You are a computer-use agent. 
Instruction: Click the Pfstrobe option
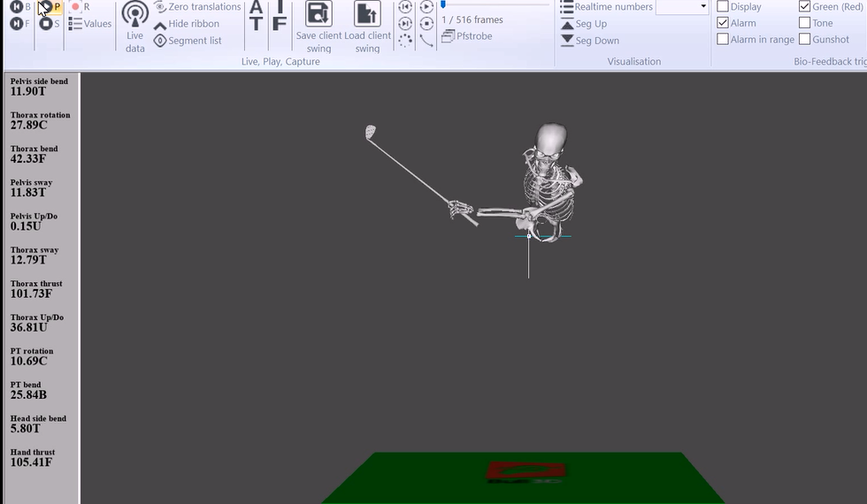click(467, 36)
